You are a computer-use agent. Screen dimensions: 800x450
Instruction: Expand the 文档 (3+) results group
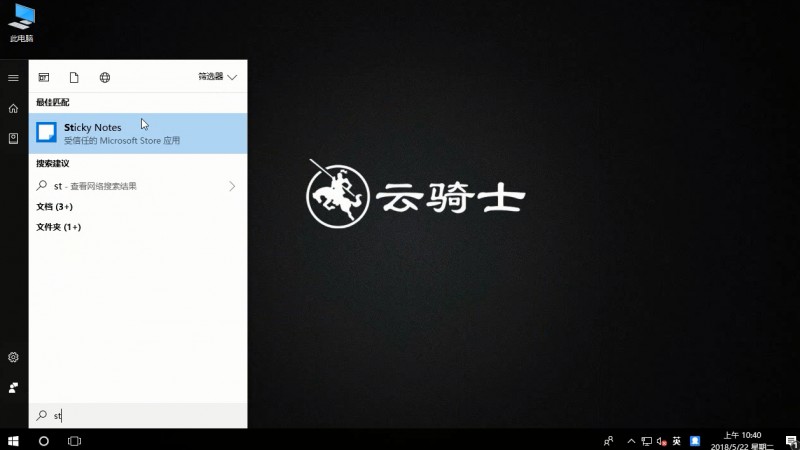tap(55, 207)
